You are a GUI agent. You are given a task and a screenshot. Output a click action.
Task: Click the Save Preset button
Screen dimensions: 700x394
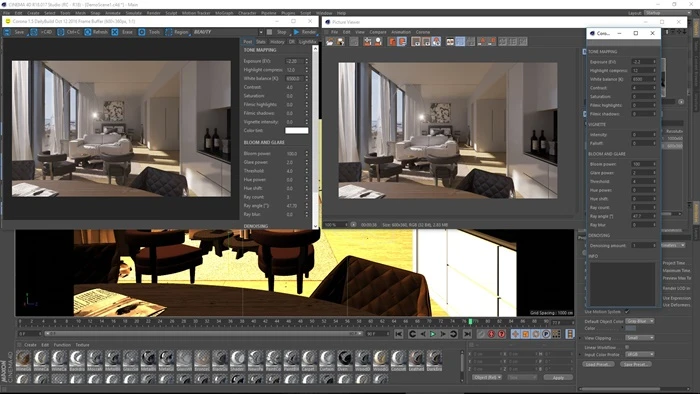(635, 364)
